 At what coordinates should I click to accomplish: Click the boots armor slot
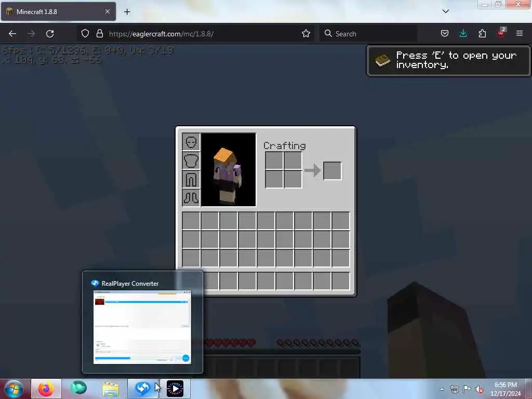[x=191, y=198]
